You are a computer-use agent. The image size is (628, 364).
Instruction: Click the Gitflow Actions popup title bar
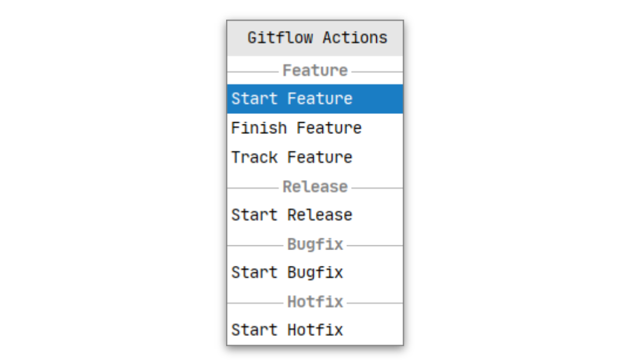315,38
